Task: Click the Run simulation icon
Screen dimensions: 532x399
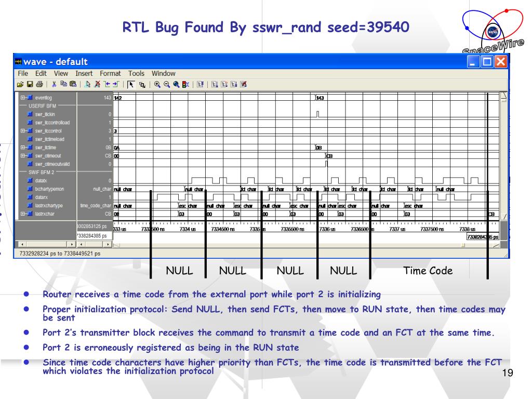Action: click(215, 85)
